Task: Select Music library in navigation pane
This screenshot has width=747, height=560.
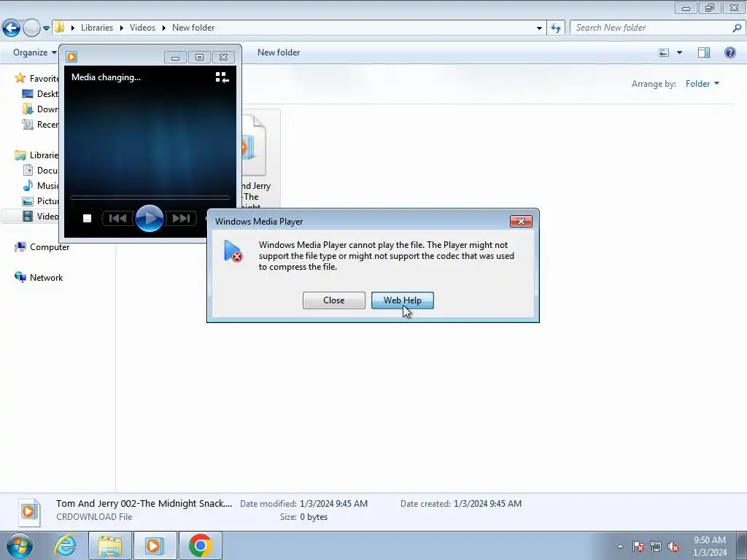Action: [x=41, y=186]
